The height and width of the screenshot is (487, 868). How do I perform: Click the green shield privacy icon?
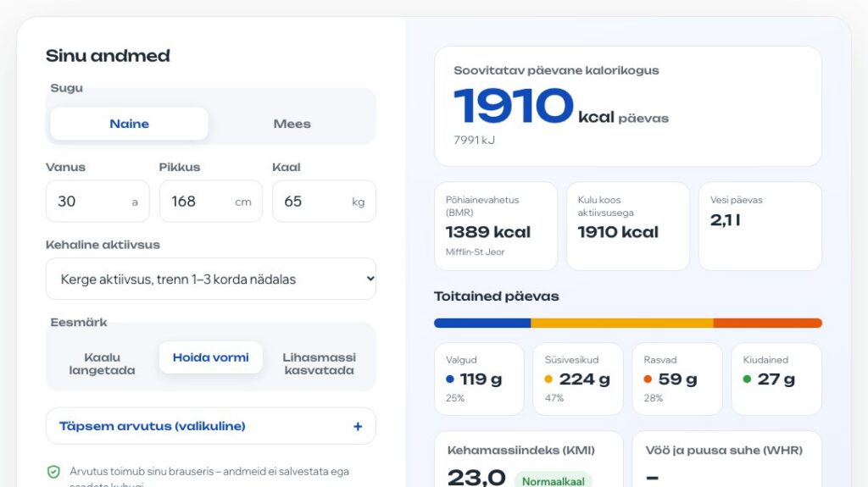53,472
